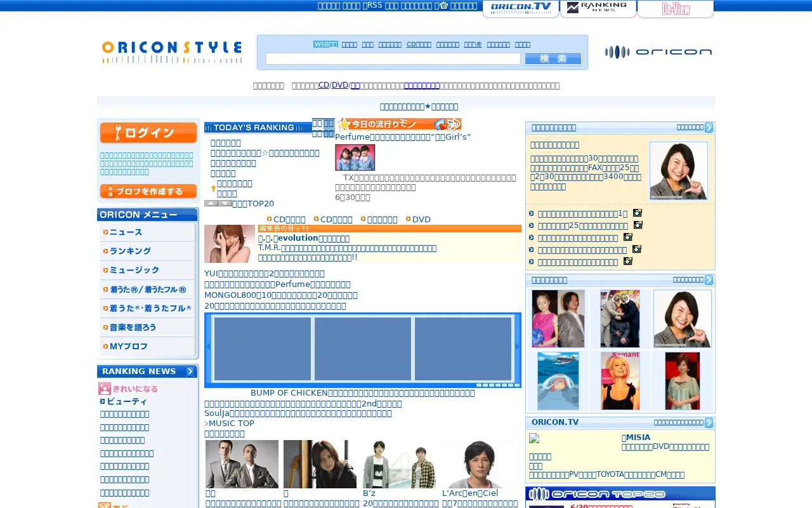Screen dimensions: 812x508
Task: Click the arrow icon on ORICON.TV panel header
Action: [709, 423]
